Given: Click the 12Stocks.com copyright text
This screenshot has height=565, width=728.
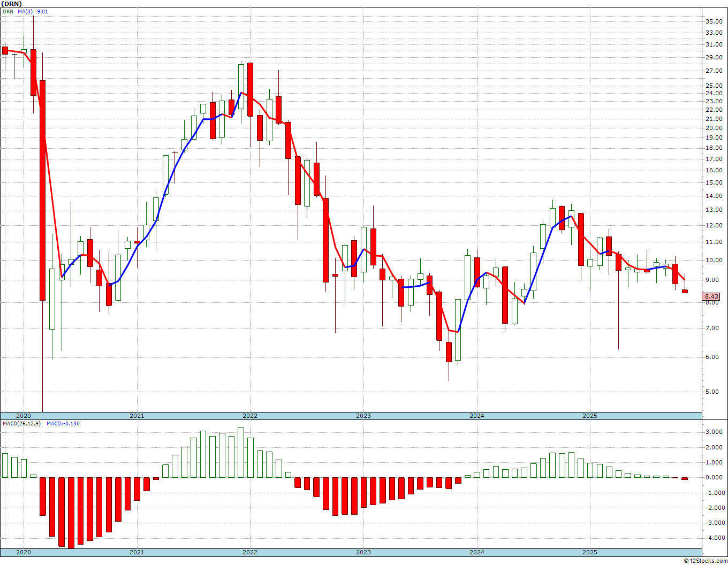Looking at the screenshot, I should (707, 561).
